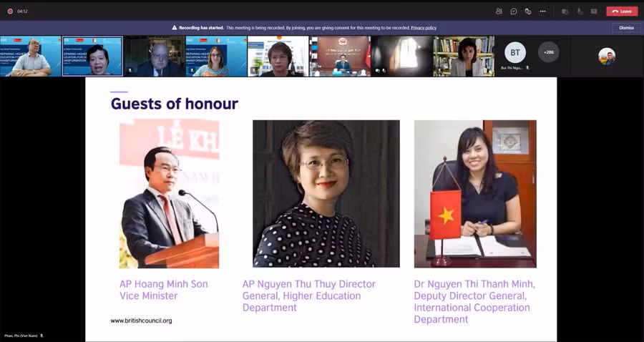Select the BT avatar participant tile

pyautogui.click(x=515, y=53)
